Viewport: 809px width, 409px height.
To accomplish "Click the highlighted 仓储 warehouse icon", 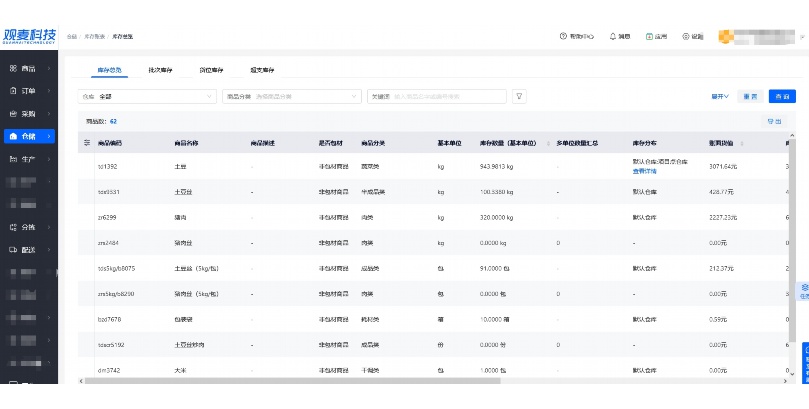I will [x=13, y=136].
